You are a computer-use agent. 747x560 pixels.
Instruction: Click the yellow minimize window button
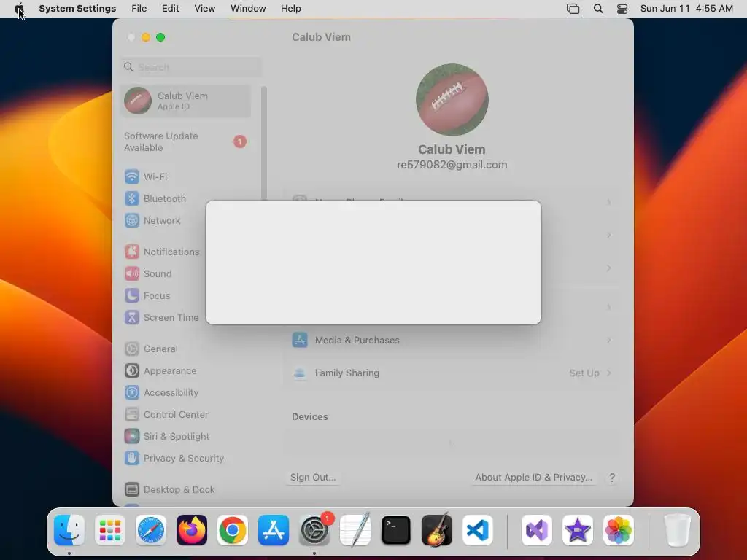point(146,37)
